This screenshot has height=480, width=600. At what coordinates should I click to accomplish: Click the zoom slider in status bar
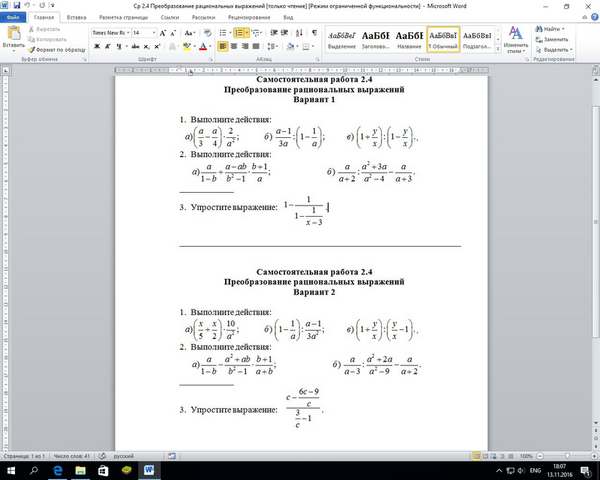click(567, 456)
